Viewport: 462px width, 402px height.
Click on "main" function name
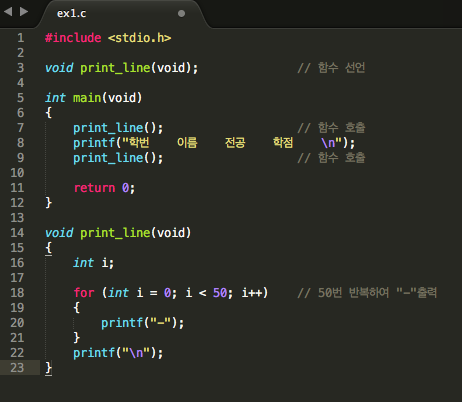coord(87,98)
